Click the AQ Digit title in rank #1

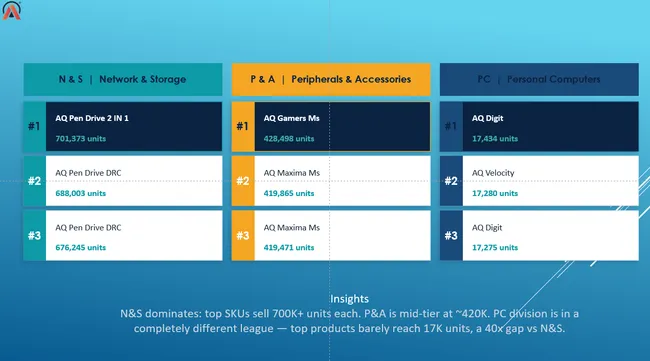pos(488,118)
